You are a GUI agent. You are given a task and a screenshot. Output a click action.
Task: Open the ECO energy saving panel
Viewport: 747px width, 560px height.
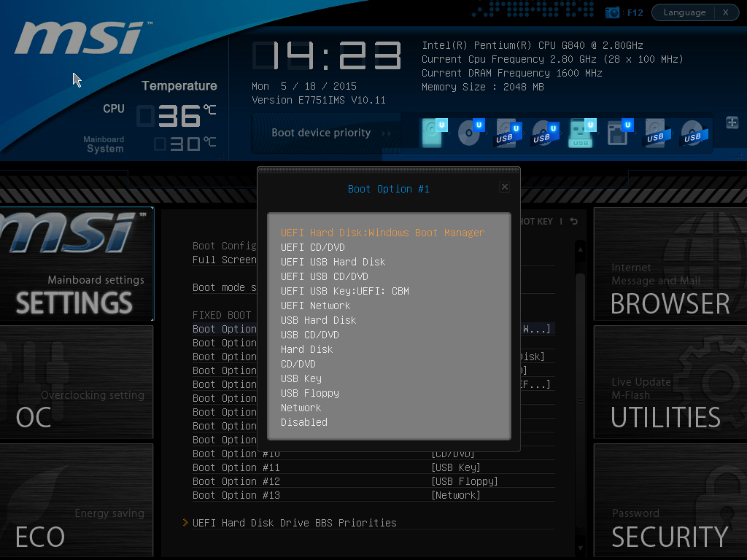[x=77, y=500]
